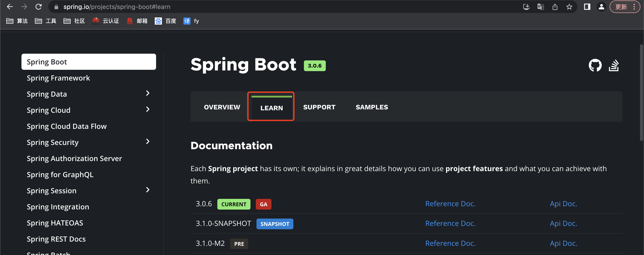The height and width of the screenshot is (255, 644).
Task: Open the Stack Overflow icon for Spring Boot
Action: [614, 65]
